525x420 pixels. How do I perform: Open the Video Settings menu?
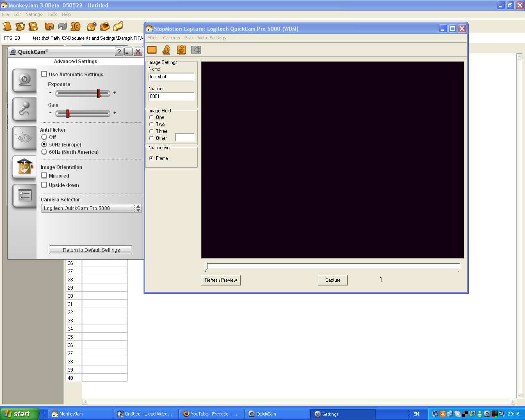pyautogui.click(x=212, y=38)
